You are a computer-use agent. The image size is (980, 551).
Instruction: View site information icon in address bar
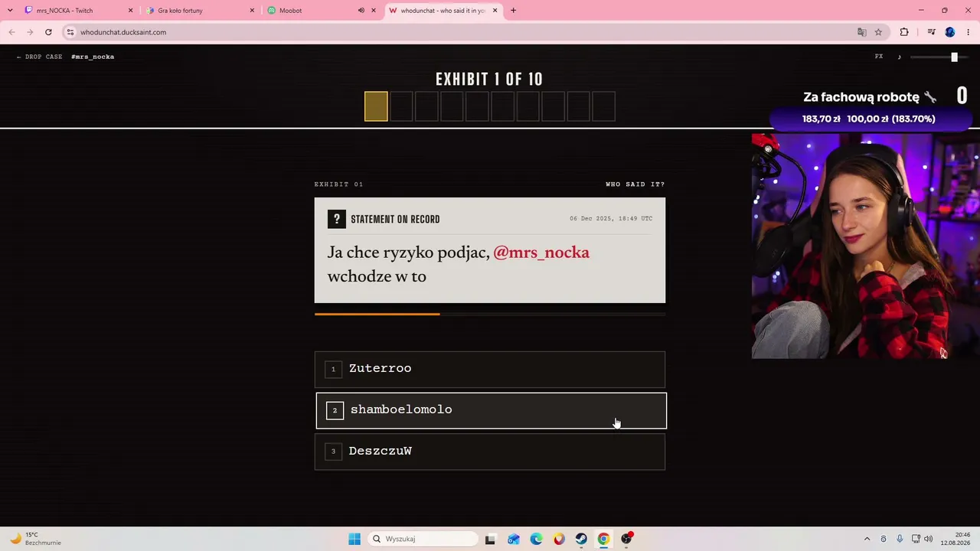(x=70, y=32)
